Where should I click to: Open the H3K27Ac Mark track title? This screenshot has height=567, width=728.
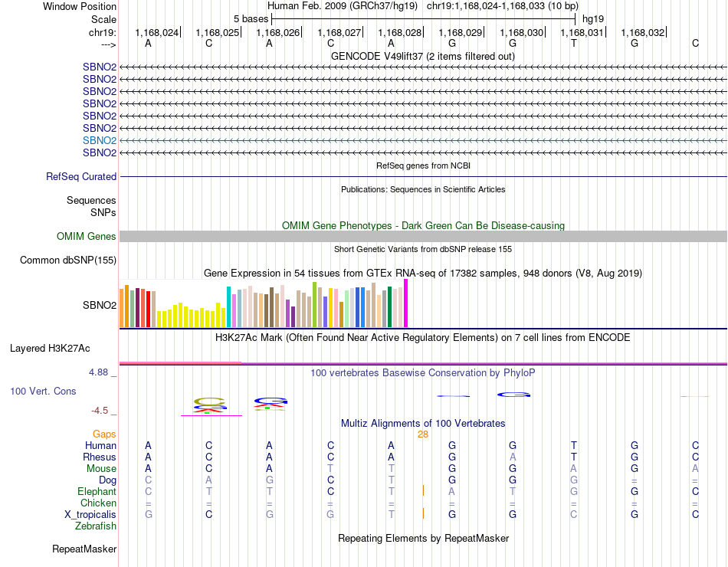coord(423,338)
